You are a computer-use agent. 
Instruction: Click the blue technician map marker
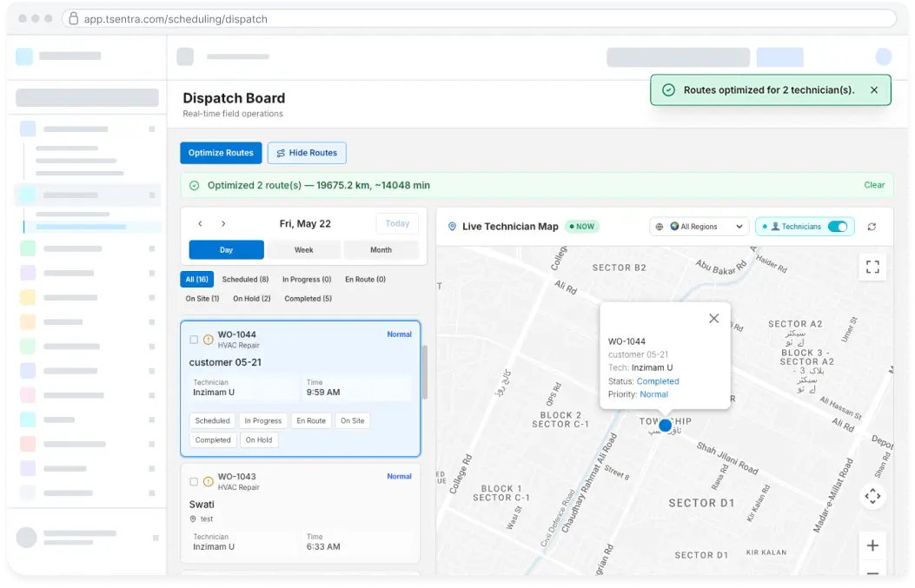(665, 426)
